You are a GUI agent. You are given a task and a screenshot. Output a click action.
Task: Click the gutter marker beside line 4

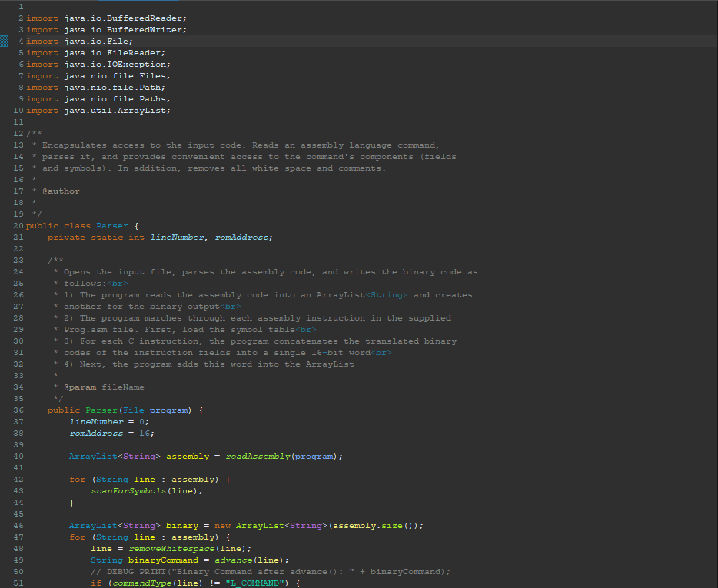(x=4, y=42)
